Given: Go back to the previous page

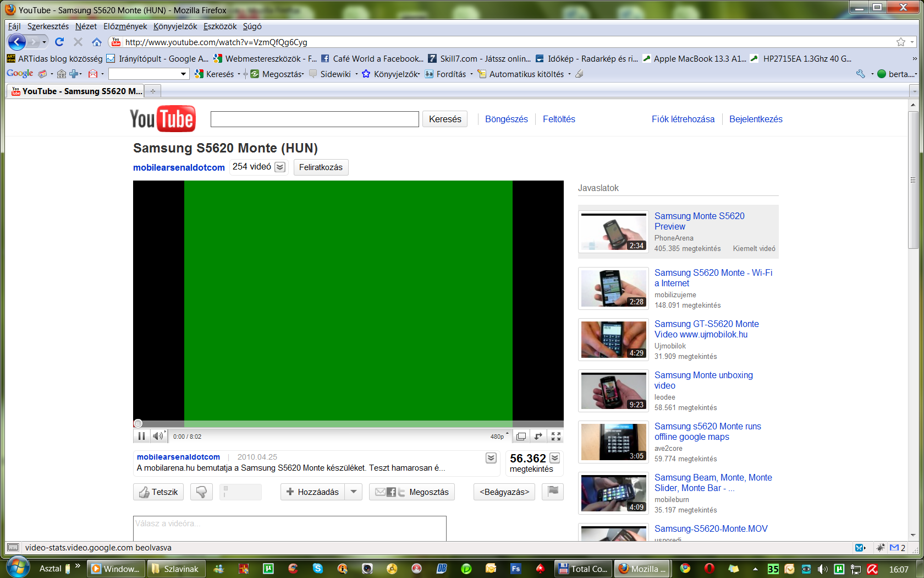Looking at the screenshot, I should pyautogui.click(x=16, y=42).
